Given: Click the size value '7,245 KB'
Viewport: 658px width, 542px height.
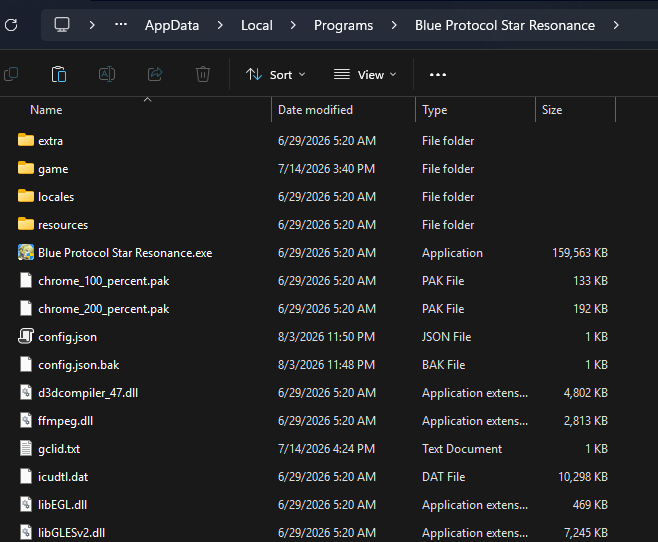Looking at the screenshot, I should (585, 533).
